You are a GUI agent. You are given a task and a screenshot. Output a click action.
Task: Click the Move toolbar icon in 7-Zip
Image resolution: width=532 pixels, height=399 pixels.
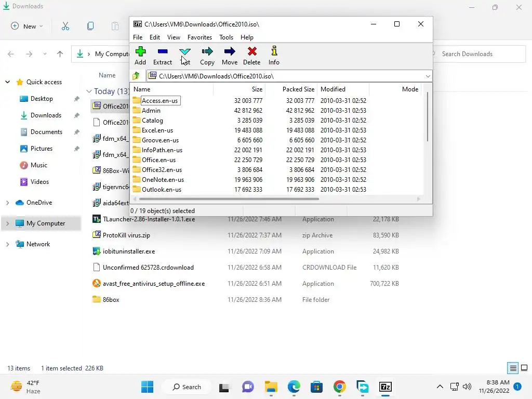coord(229,56)
